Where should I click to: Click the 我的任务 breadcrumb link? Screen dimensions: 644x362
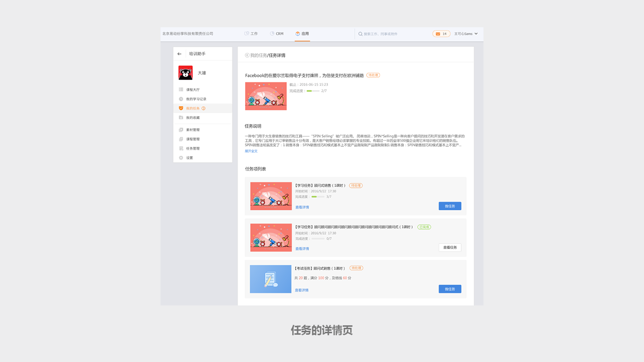tap(259, 56)
